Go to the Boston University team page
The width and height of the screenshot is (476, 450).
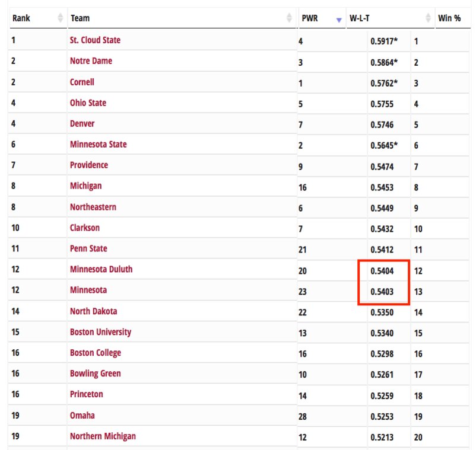(100, 332)
